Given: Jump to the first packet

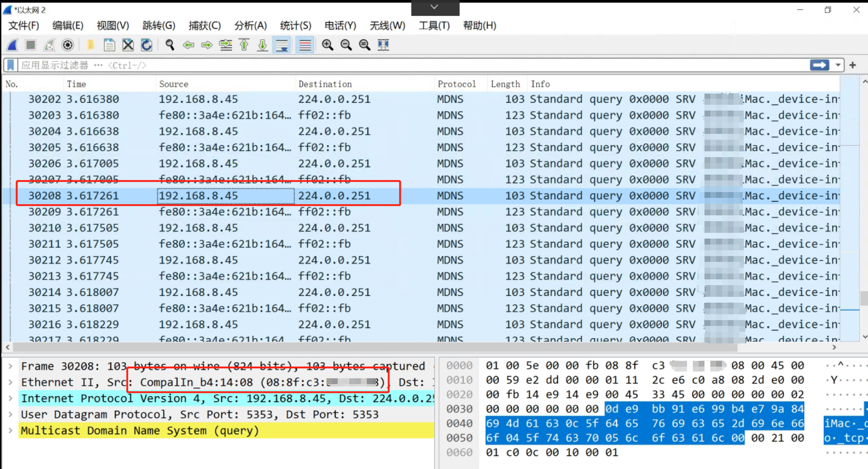Looking at the screenshot, I should (244, 45).
